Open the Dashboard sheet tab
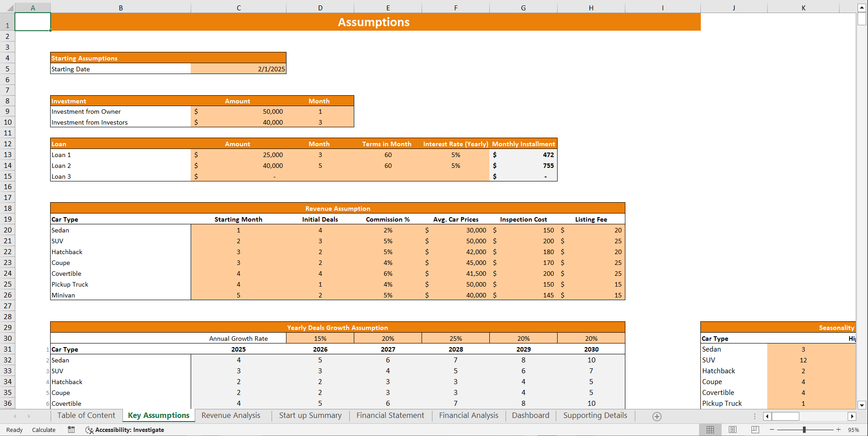The width and height of the screenshot is (868, 436). pyautogui.click(x=530, y=415)
